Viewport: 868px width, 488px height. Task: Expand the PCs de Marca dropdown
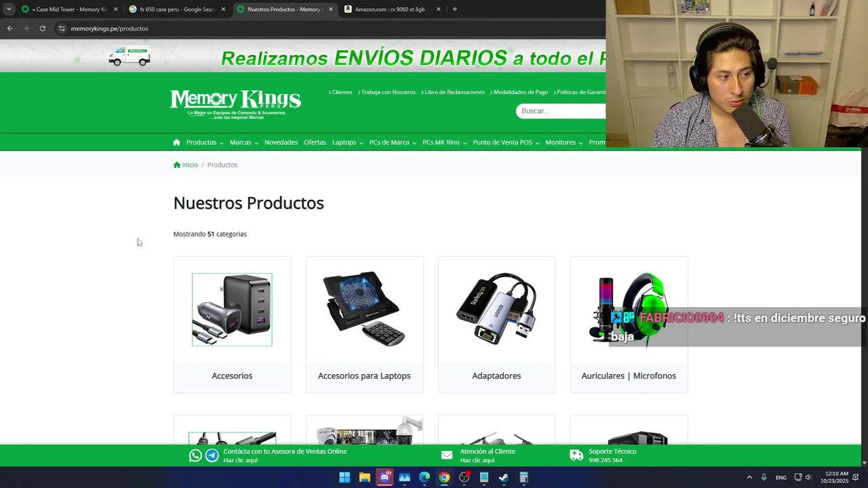pos(393,142)
